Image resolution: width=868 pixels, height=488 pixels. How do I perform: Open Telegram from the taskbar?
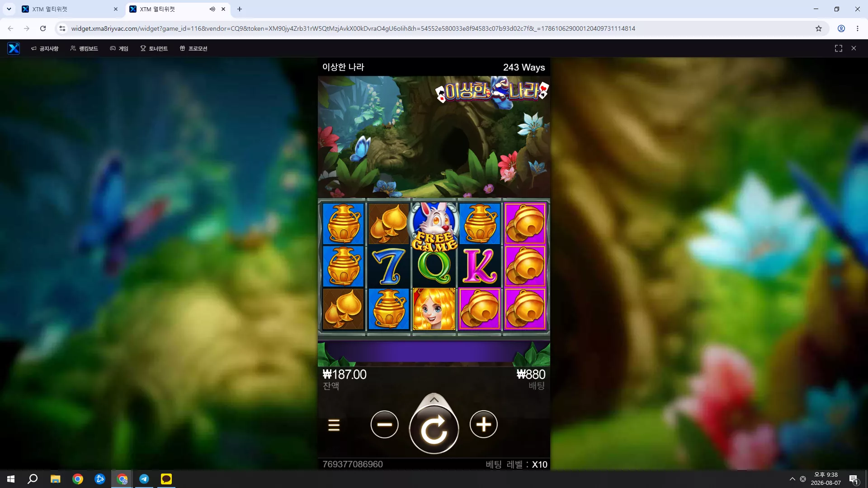pyautogui.click(x=144, y=479)
